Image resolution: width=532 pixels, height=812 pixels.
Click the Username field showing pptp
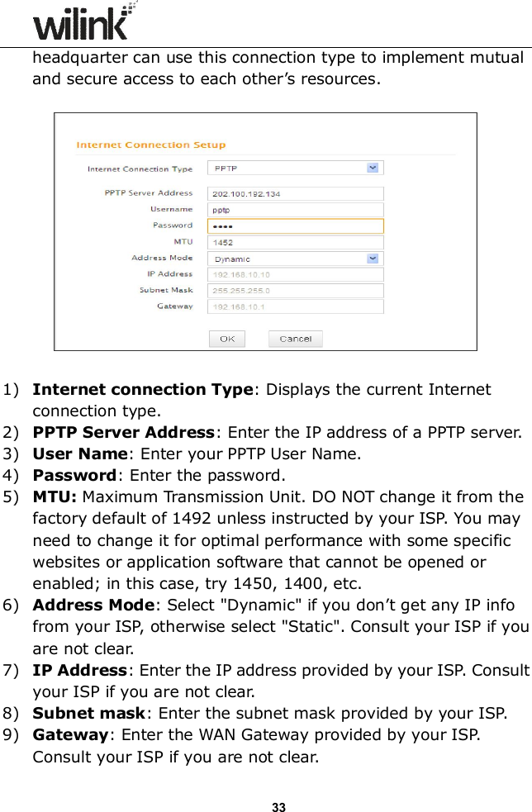[x=294, y=208]
